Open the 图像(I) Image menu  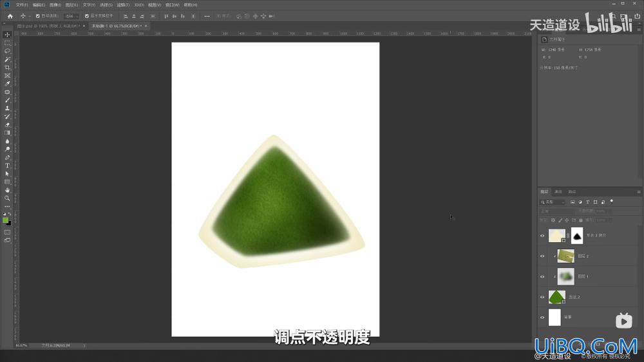pos(55,5)
